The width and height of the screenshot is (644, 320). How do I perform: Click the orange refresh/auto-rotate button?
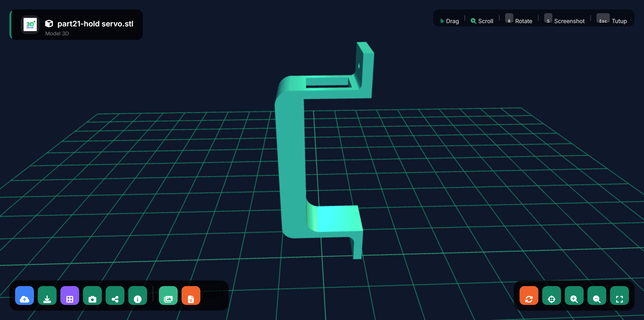(x=529, y=295)
